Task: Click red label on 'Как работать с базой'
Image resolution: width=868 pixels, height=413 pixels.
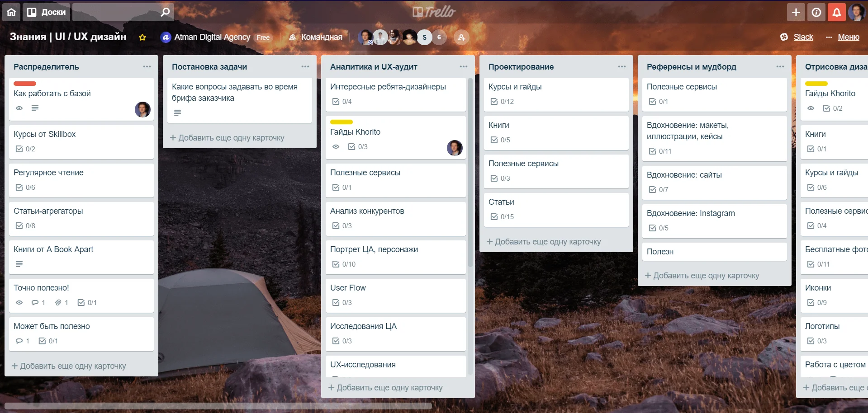Action: [25, 84]
